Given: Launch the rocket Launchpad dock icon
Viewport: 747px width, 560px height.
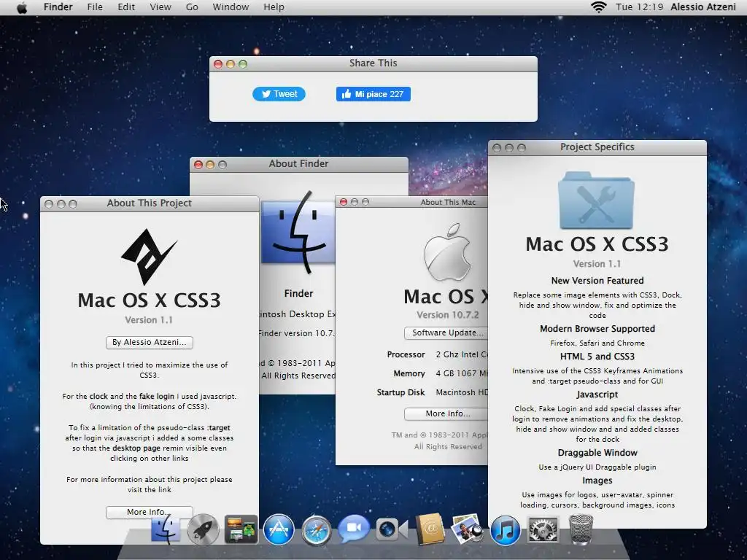Looking at the screenshot, I should [x=203, y=529].
